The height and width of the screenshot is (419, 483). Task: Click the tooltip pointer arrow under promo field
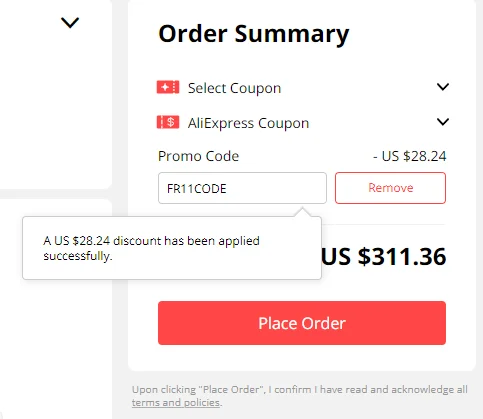[x=303, y=212]
